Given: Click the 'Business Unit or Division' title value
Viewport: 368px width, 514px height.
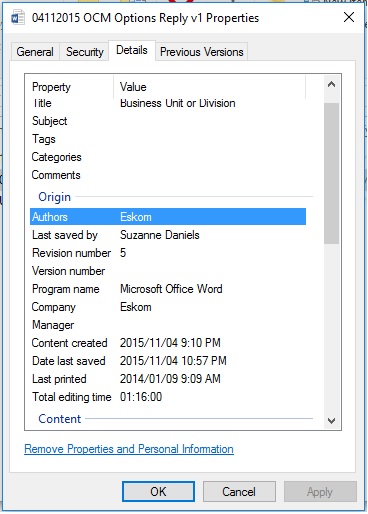Looking at the screenshot, I should [x=178, y=103].
